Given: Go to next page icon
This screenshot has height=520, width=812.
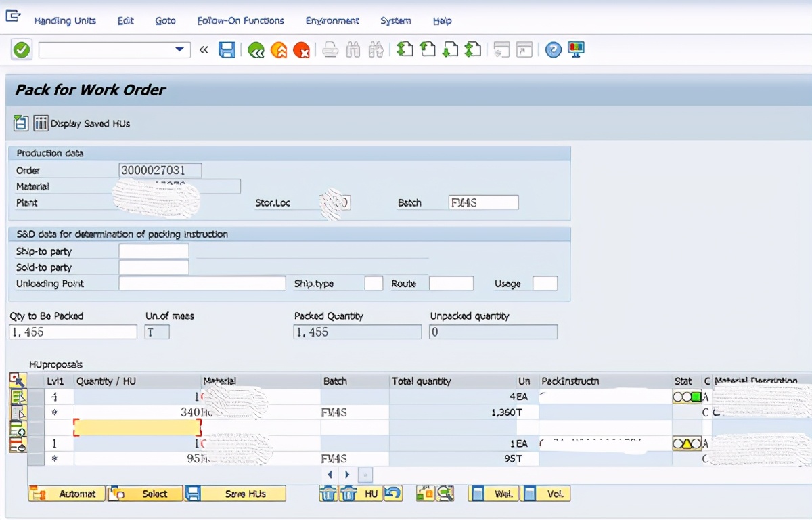Looking at the screenshot, I should (450, 49).
